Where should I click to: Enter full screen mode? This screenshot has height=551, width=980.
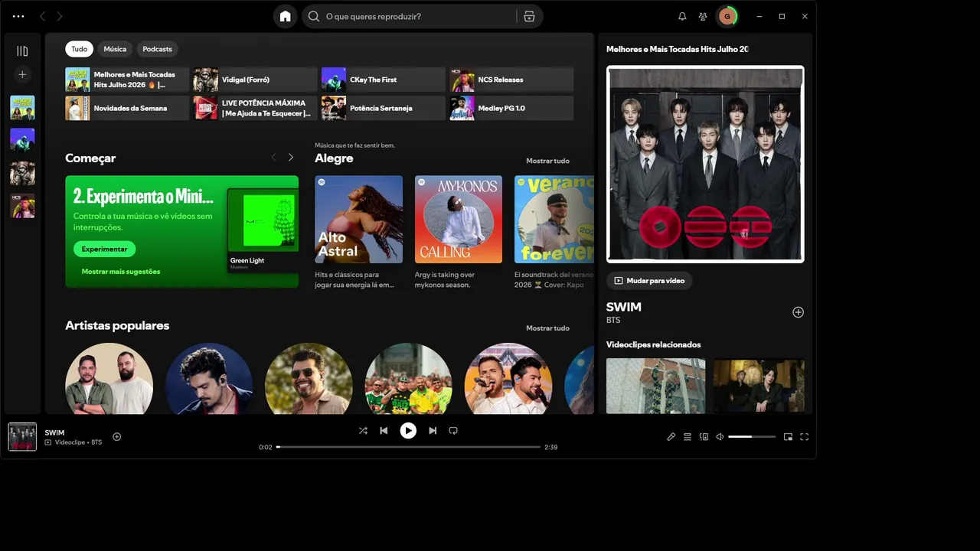[805, 437]
